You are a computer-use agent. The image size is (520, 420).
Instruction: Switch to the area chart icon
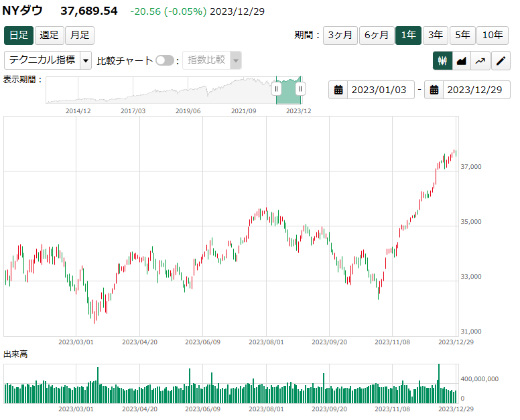tap(462, 61)
